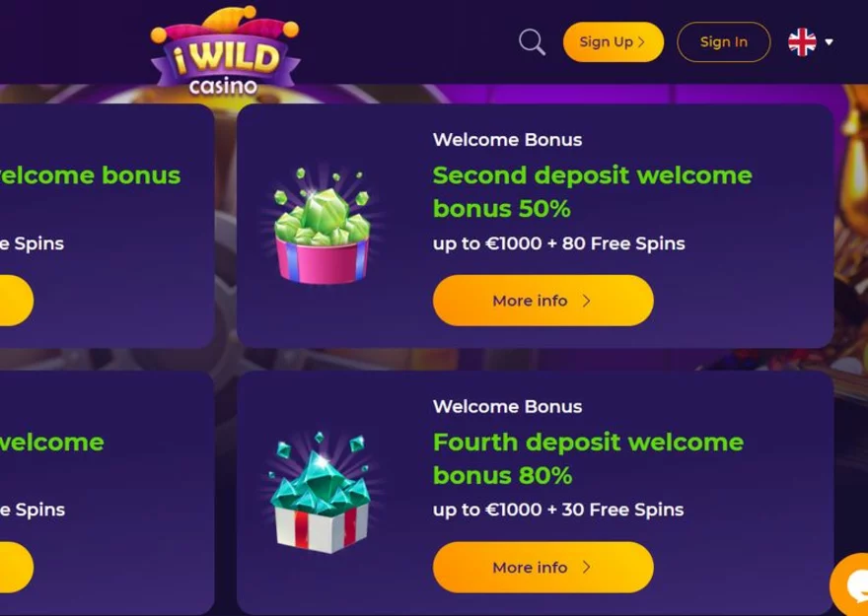Click the up to €1000 + 80 Free Spins text
This screenshot has height=616, width=868.
tap(559, 243)
